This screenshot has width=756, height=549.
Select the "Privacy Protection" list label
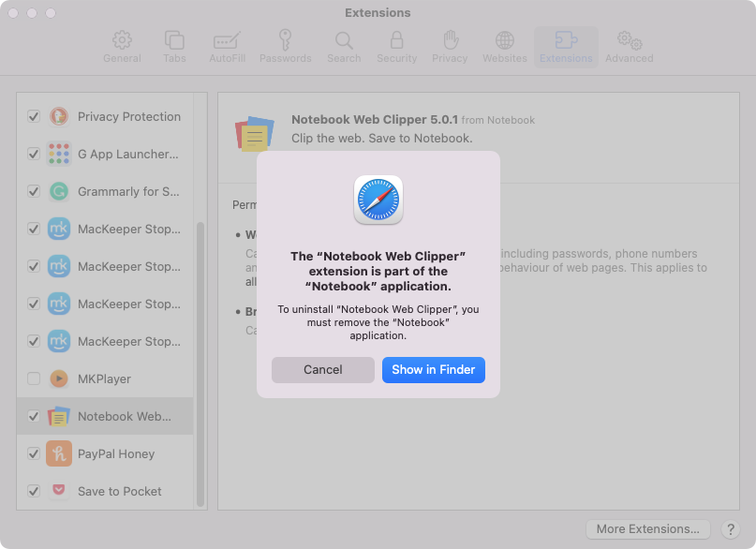(129, 117)
